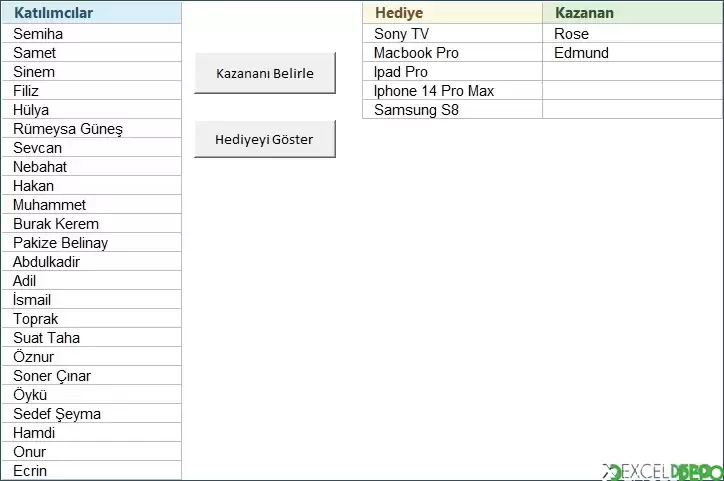Select the Samsung S8 gift cell
Viewport: 724px width, 481px height.
[452, 109]
